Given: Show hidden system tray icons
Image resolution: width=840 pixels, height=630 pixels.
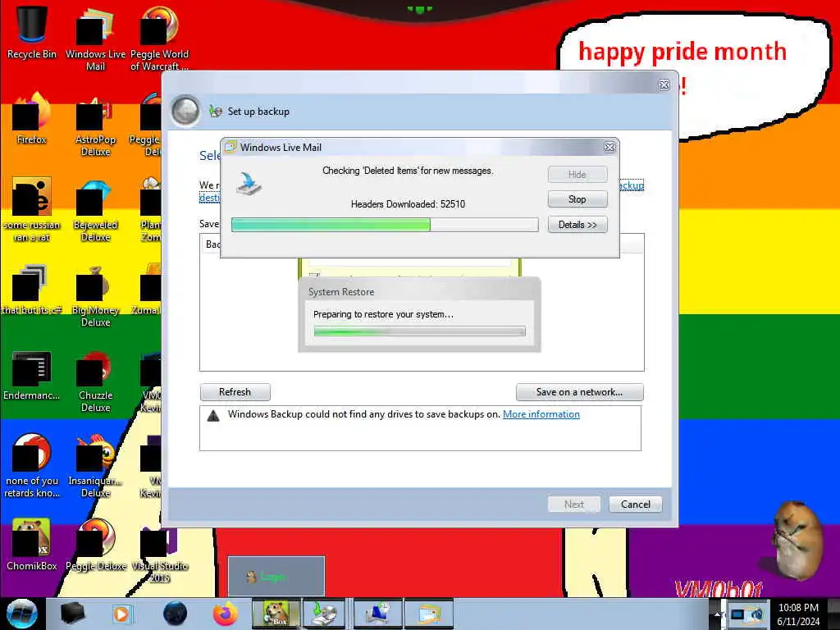Looking at the screenshot, I should (x=716, y=614).
